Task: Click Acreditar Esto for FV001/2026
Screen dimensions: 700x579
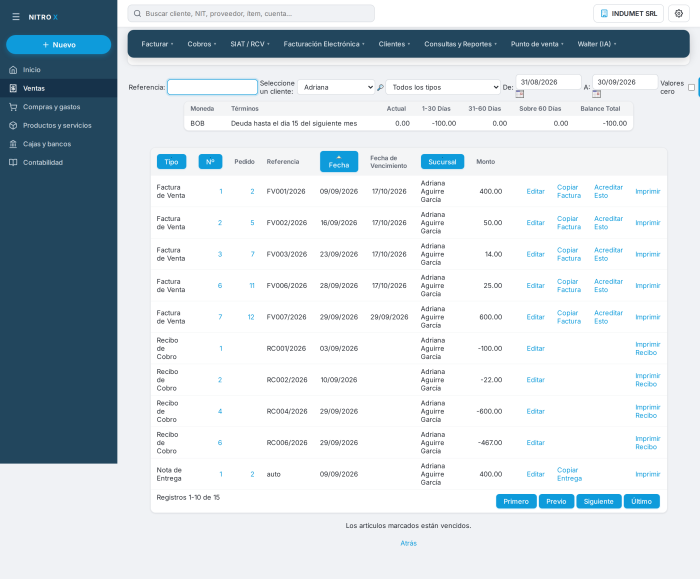Action: pyautogui.click(x=608, y=192)
